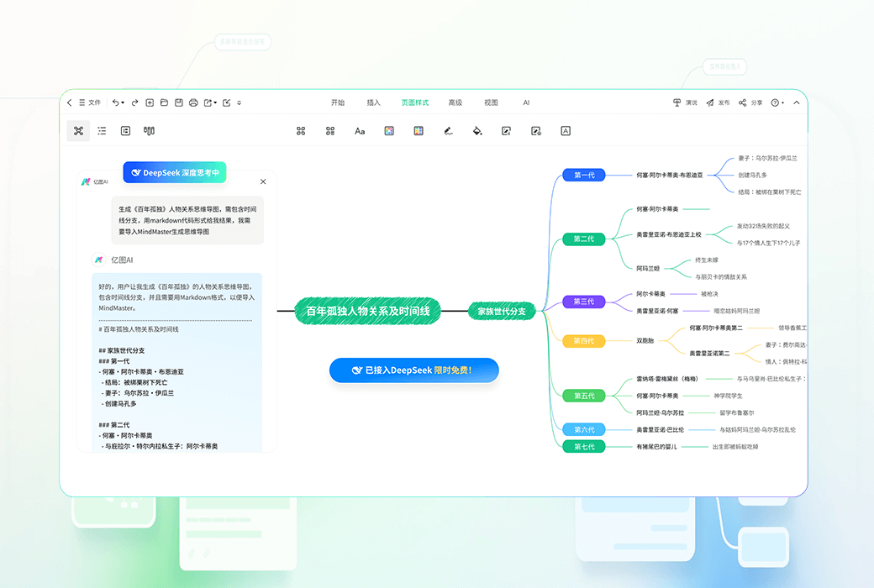Click the 双胞胎 subtopic
874x588 pixels.
point(645,340)
